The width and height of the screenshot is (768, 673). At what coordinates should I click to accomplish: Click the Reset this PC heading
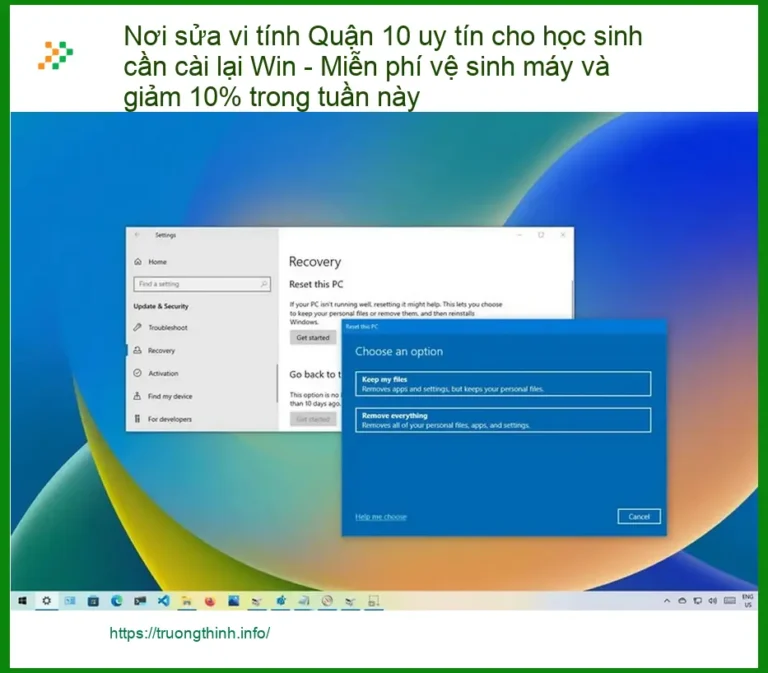[316, 284]
